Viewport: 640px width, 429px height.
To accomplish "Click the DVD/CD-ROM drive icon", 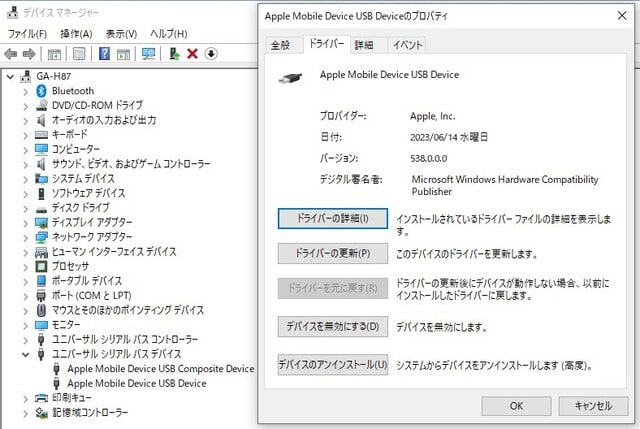I will [41, 105].
